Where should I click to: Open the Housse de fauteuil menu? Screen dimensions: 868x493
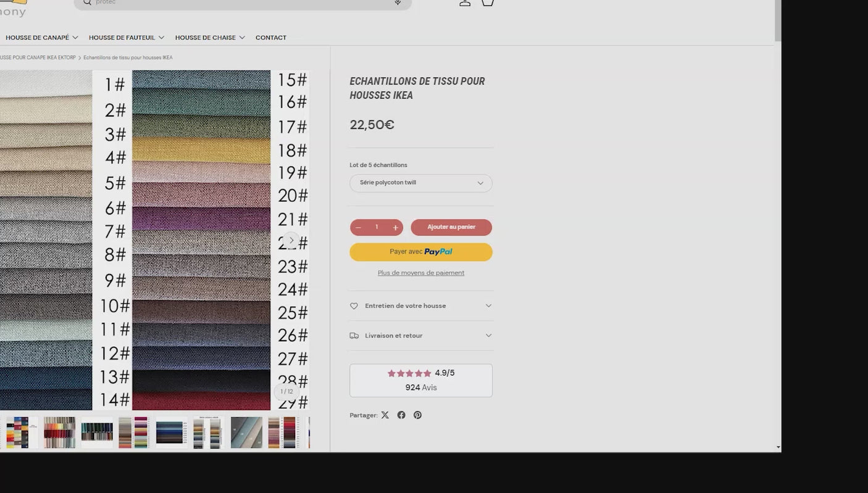[x=127, y=38]
